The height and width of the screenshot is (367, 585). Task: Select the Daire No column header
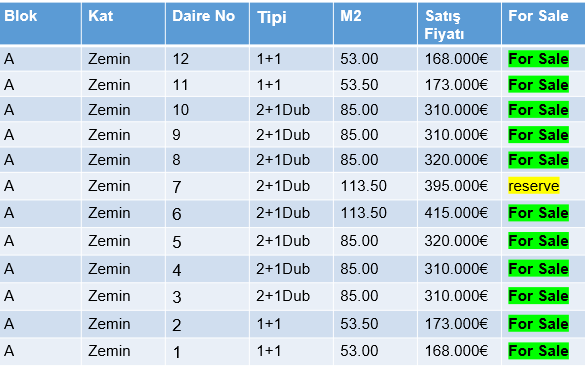pos(207,23)
